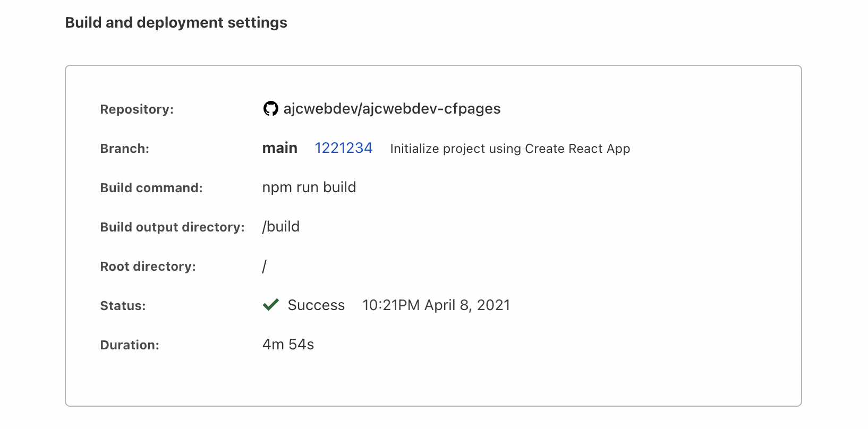The height and width of the screenshot is (429, 868).
Task: Click the Build command: label
Action: click(x=151, y=188)
